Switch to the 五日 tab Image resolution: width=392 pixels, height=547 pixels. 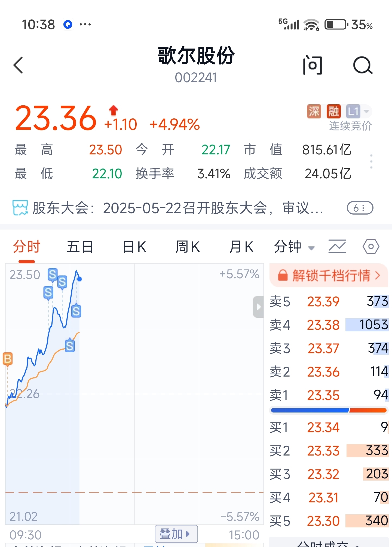point(80,247)
